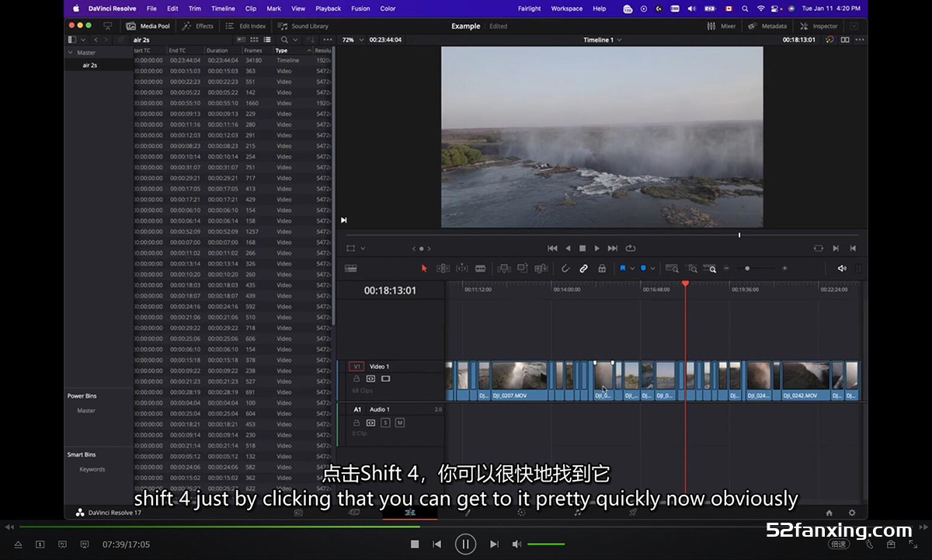Open the Marker color dropdown arrow
This screenshot has height=560, width=932.
point(652,269)
